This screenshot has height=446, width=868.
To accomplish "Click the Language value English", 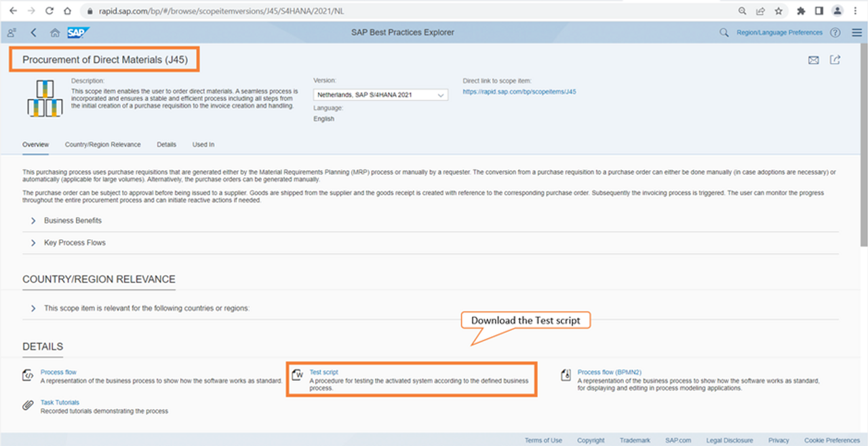I will point(323,119).
